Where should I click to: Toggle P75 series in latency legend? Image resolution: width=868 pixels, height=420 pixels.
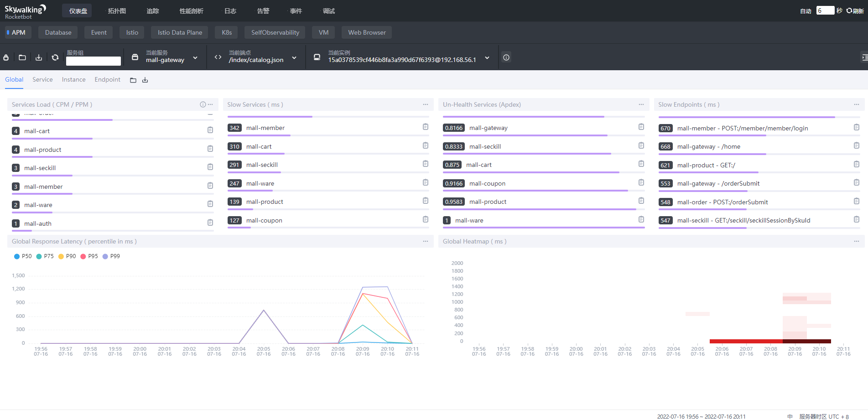point(45,256)
